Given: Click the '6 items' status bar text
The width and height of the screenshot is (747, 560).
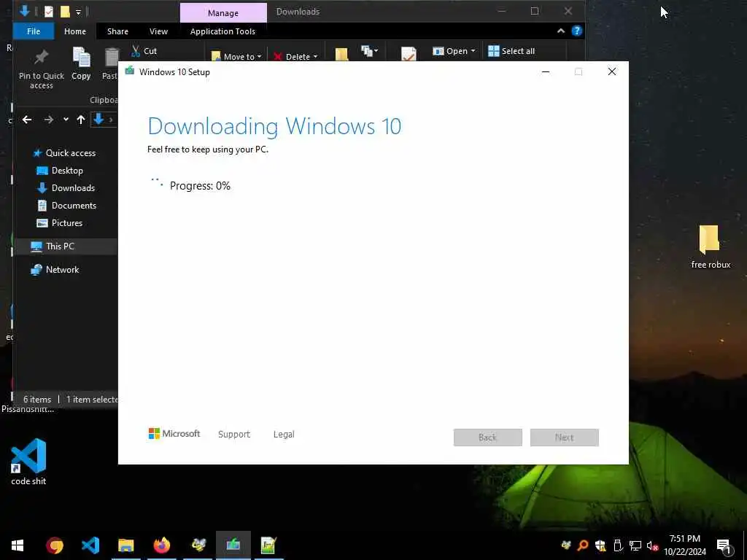Looking at the screenshot, I should 37,400.
